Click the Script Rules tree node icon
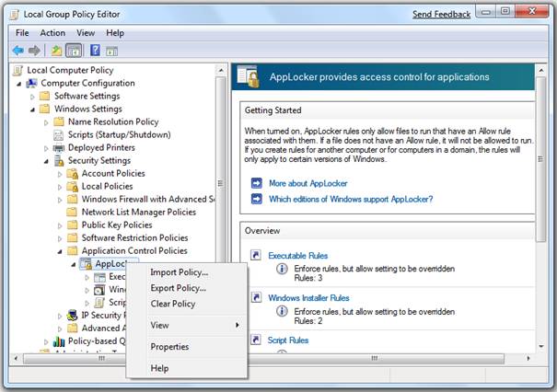557x392 pixels. [x=99, y=303]
